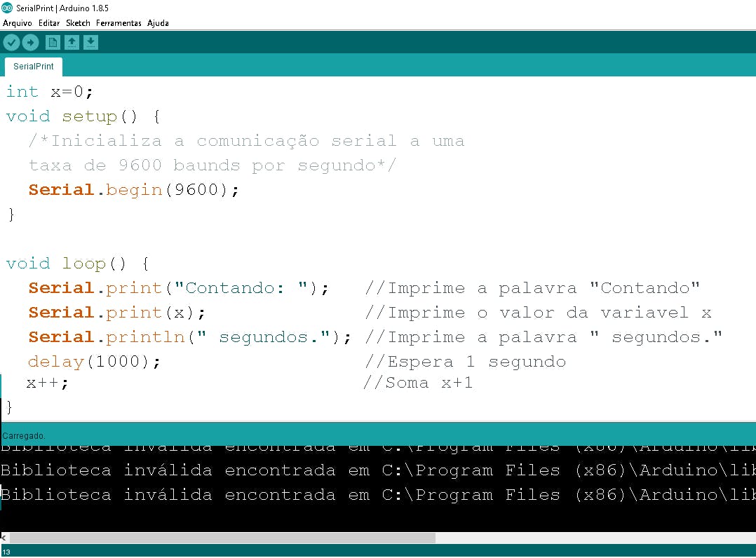Select the SerialPrint tab
Screen dimensions: 756x558
point(33,66)
